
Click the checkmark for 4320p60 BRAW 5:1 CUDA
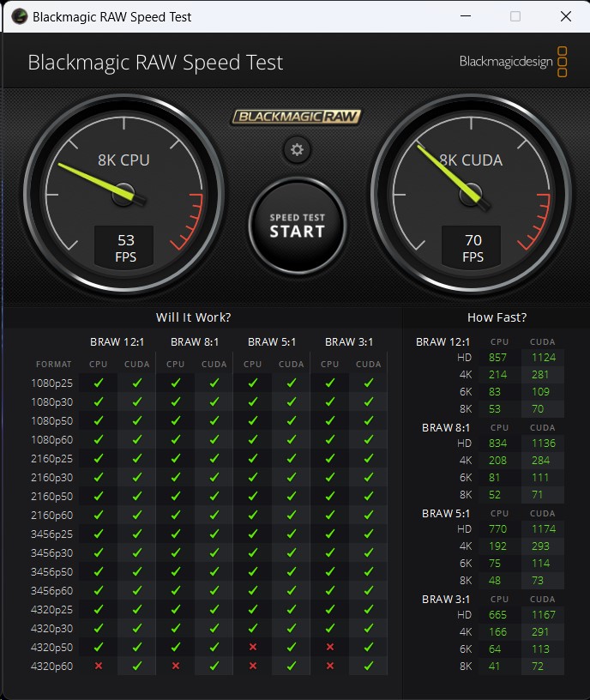(292, 666)
